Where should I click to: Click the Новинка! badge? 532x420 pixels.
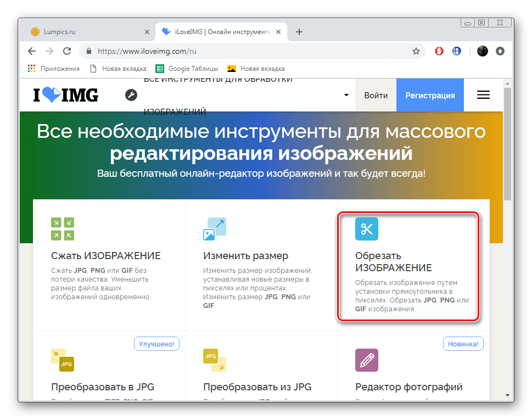tap(463, 344)
